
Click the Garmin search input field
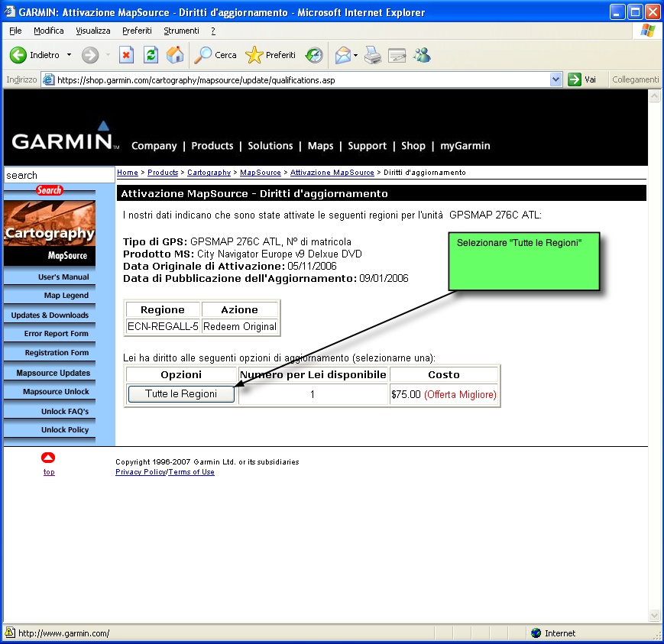[58, 175]
